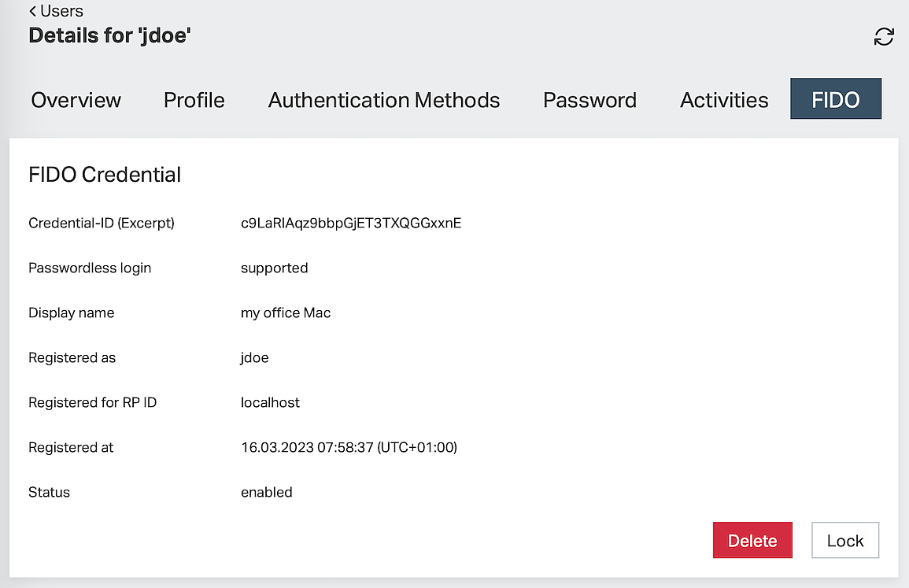Open the Overview tab
The width and height of the screenshot is (909, 588).
pyautogui.click(x=76, y=100)
